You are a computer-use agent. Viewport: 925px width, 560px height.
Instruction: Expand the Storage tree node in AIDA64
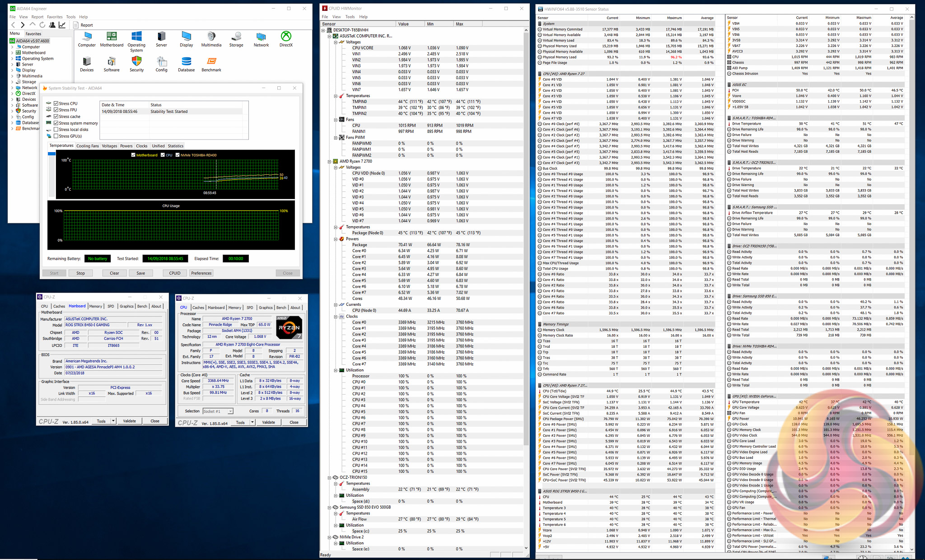click(x=12, y=82)
